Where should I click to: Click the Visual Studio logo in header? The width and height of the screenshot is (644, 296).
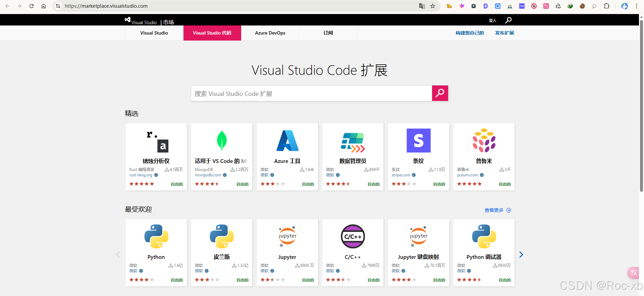pyautogui.click(x=141, y=21)
